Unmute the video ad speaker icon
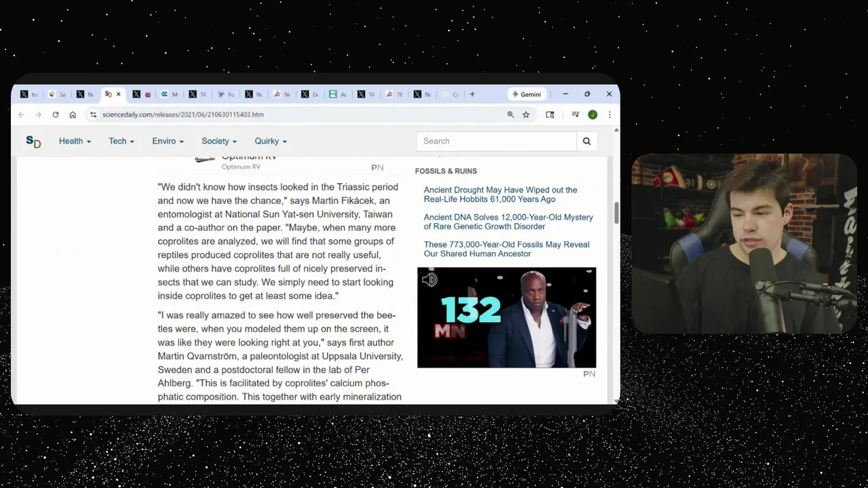Screen dimensions: 868x488 429,279
